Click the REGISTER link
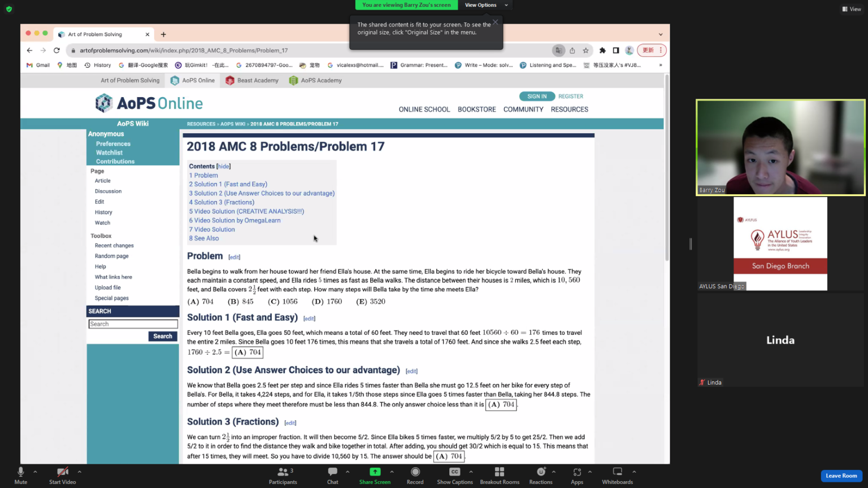This screenshot has width=868, height=488. point(571,96)
